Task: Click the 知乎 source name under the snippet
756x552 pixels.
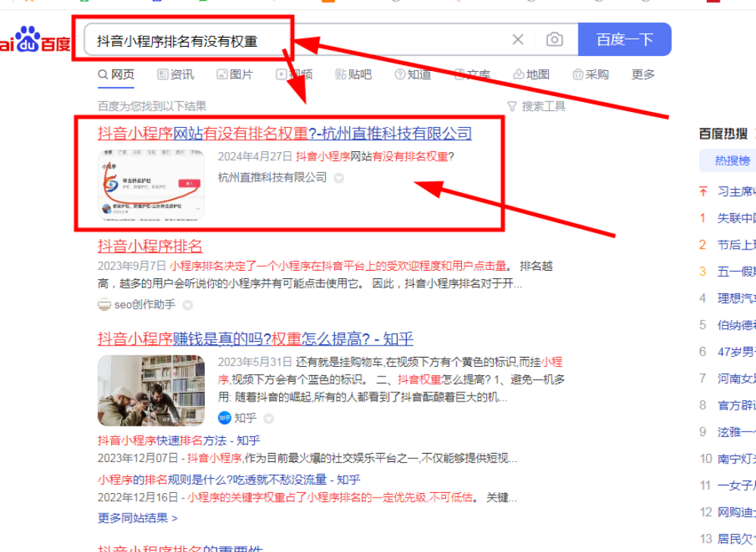Action: (246, 418)
